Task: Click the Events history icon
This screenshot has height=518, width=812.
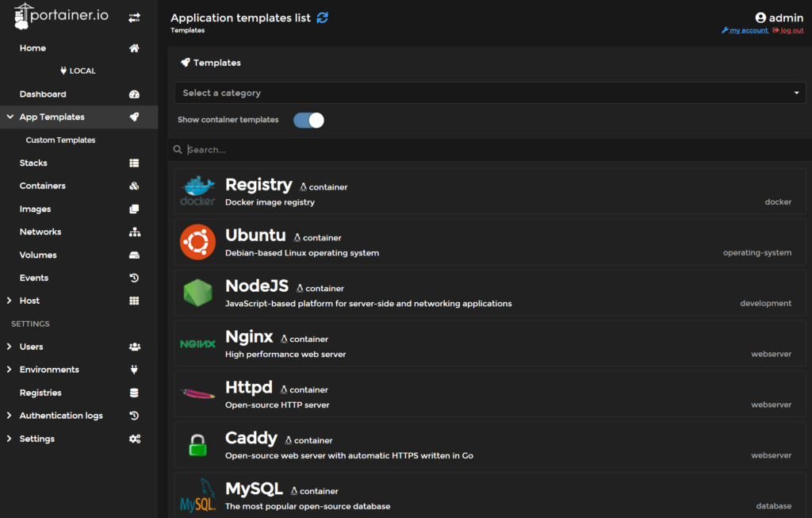Action: [x=134, y=278]
